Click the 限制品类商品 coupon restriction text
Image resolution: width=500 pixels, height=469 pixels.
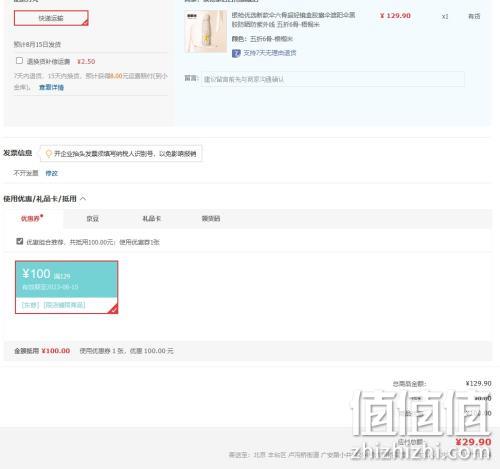[64, 305]
